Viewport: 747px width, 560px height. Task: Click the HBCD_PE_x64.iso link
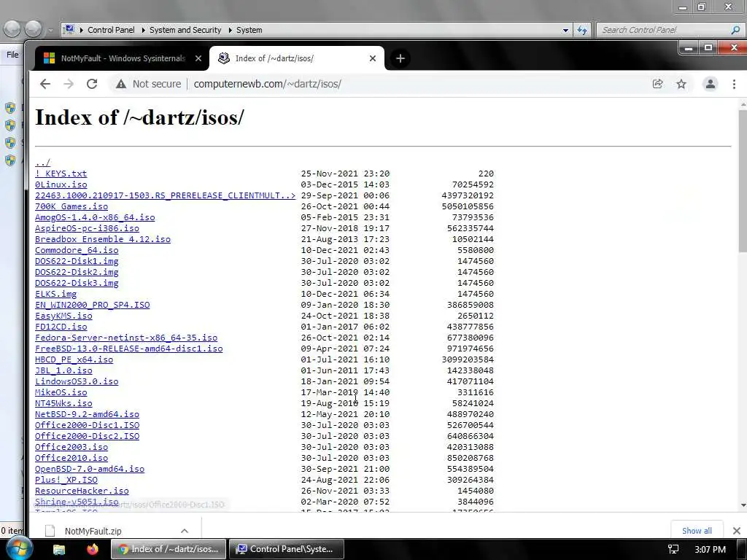(74, 360)
